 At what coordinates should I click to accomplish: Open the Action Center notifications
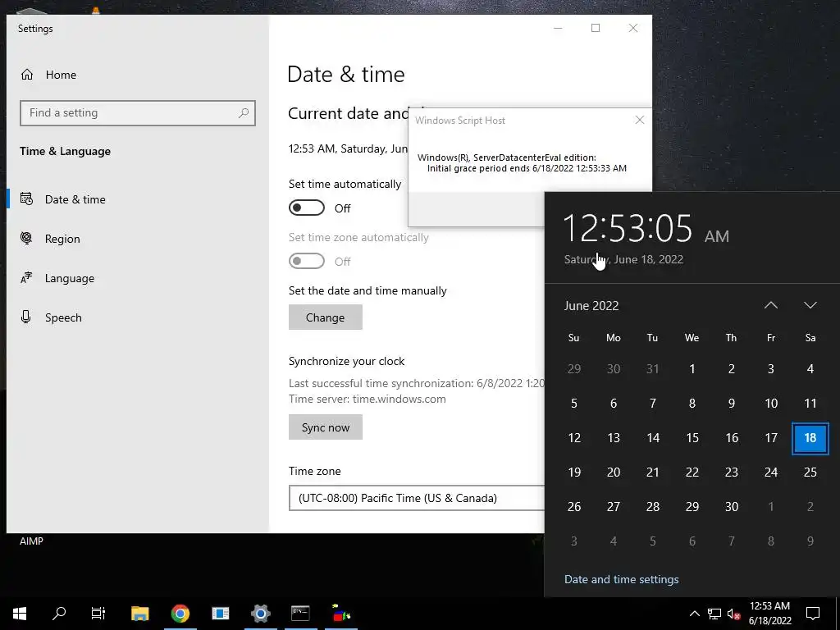813,614
